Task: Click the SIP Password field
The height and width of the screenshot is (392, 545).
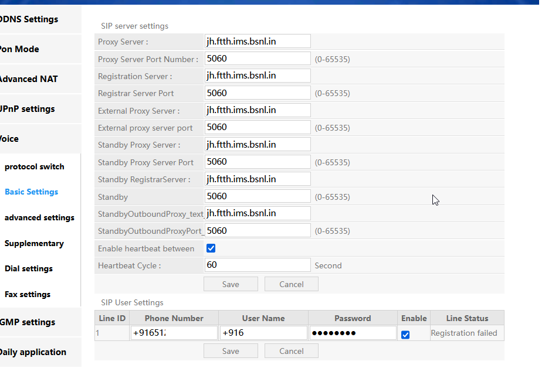Action: pyautogui.click(x=353, y=333)
